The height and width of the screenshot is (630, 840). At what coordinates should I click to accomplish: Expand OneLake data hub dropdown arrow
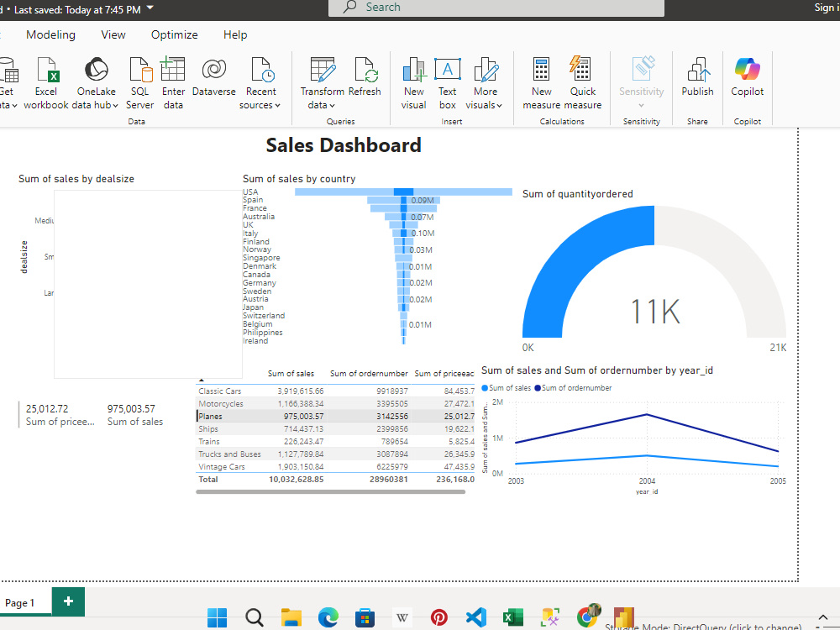point(115,106)
